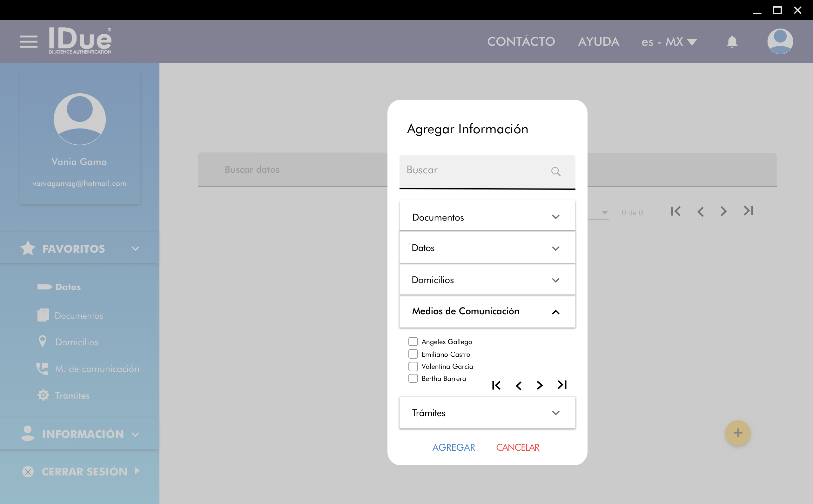The image size is (813, 504).
Task: Click the search magnifier in dialog
Action: point(555,172)
